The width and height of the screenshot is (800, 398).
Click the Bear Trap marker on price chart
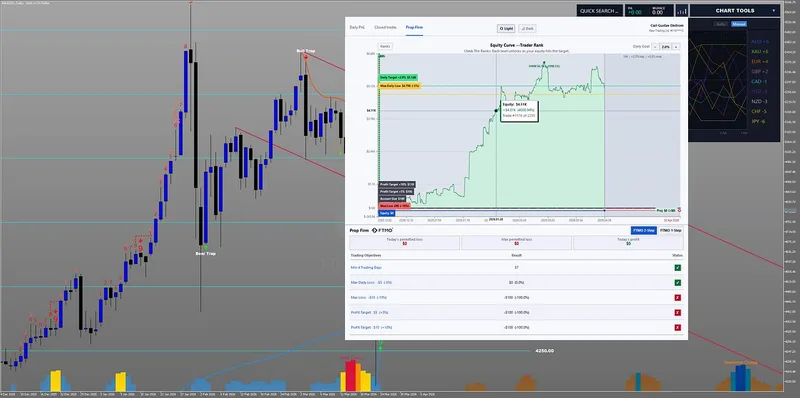pos(206,254)
